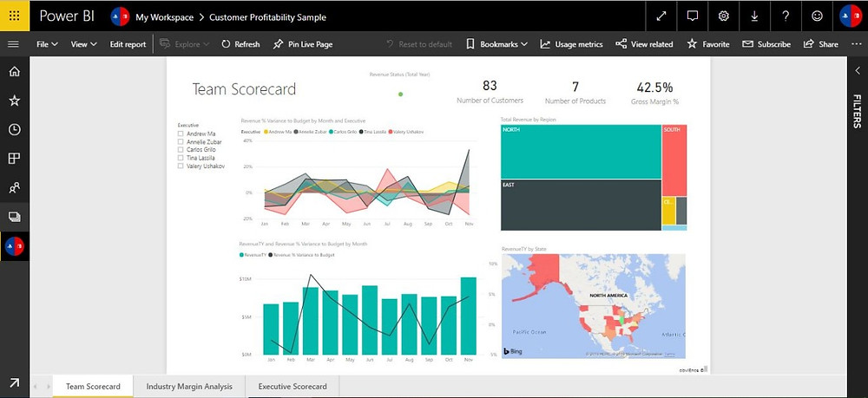
Task: Click the Number of Customers card
Action: coord(490,92)
